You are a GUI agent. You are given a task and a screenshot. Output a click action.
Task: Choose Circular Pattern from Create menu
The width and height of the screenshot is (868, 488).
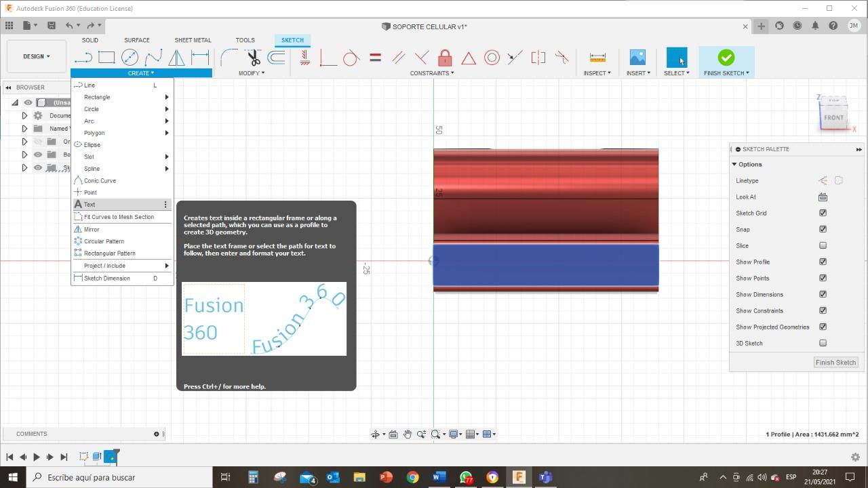(x=122, y=241)
